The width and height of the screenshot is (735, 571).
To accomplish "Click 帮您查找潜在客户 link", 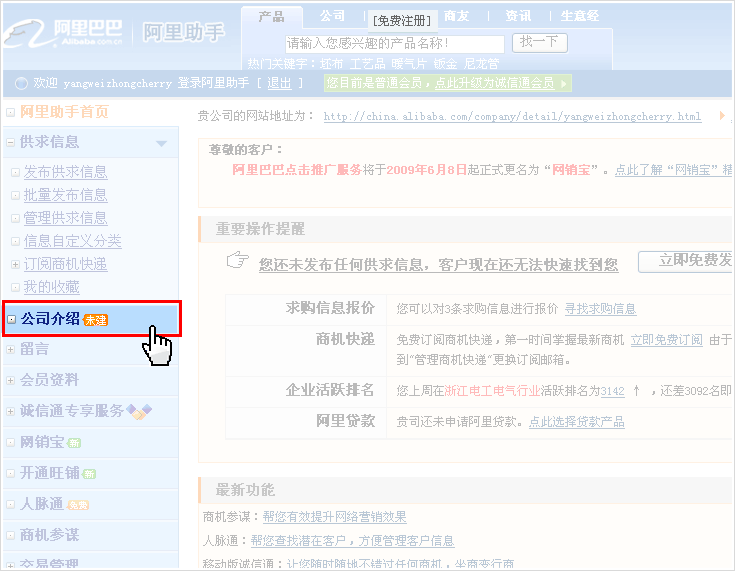I will click(x=352, y=541).
